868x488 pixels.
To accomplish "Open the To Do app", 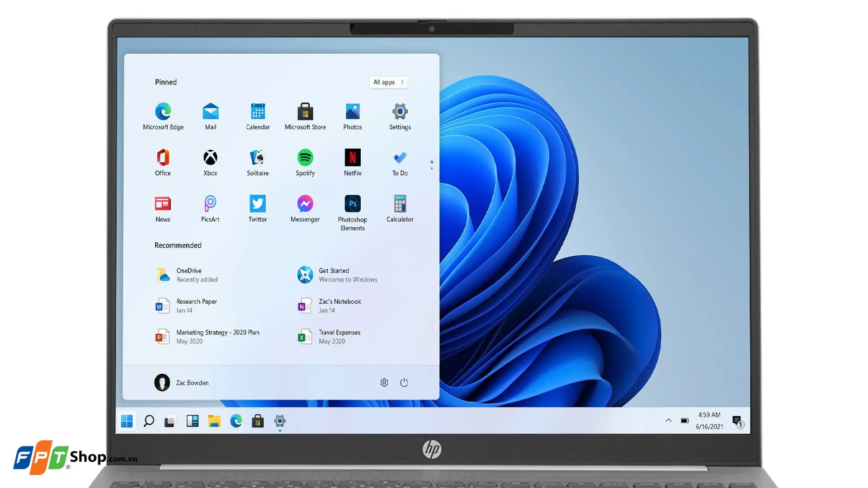I will pyautogui.click(x=400, y=158).
